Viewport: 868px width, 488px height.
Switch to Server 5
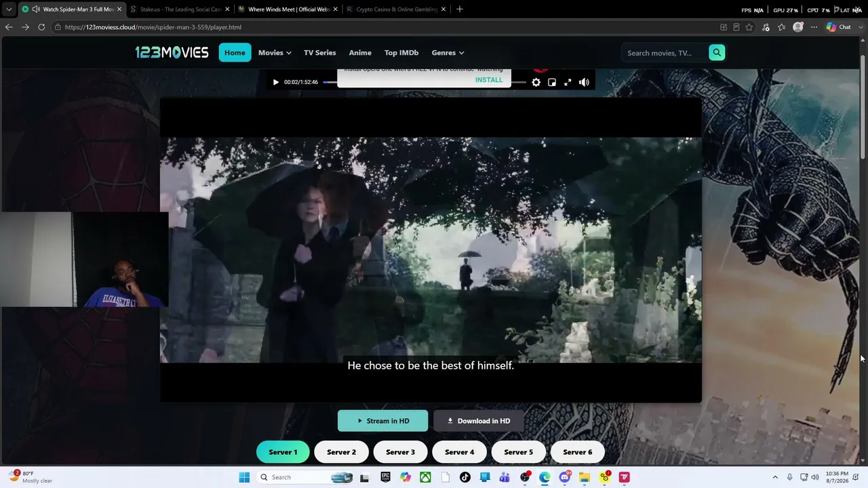pyautogui.click(x=518, y=452)
